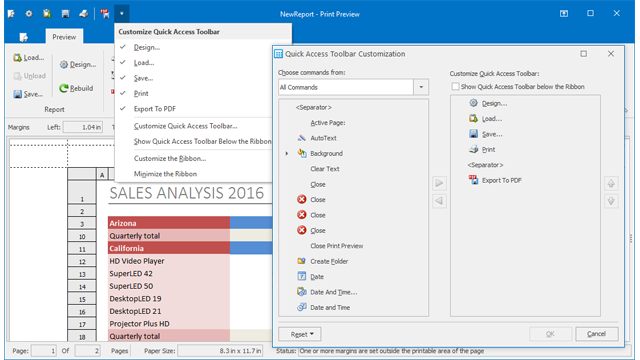The image size is (640, 360).
Task: Select Active Page: in the commands list
Action: coord(328,122)
